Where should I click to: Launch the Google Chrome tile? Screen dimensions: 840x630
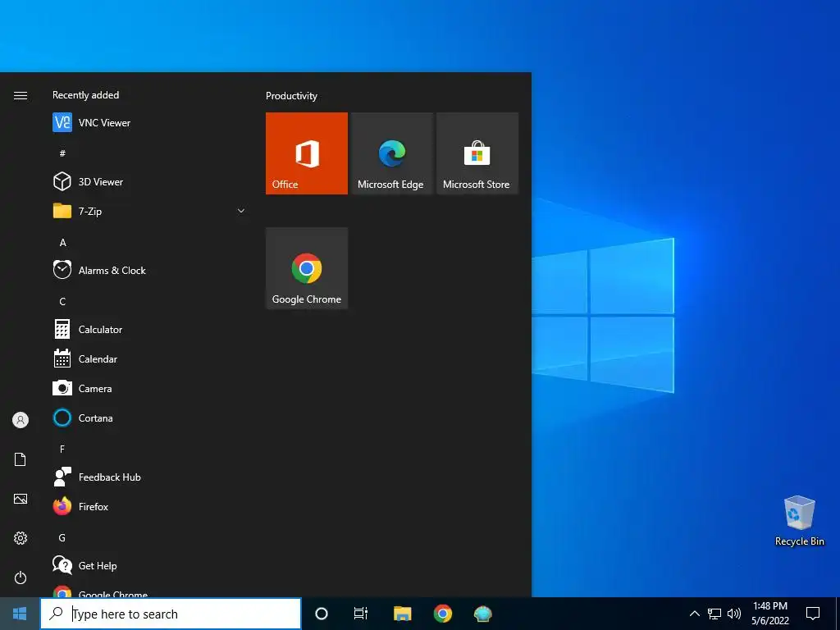(307, 268)
